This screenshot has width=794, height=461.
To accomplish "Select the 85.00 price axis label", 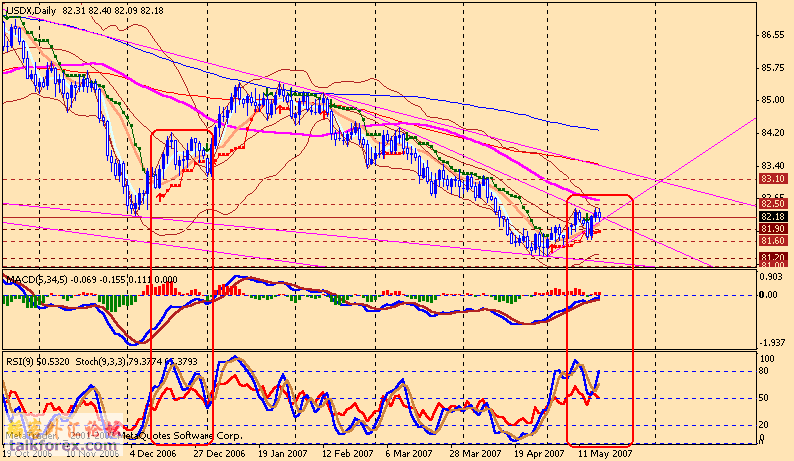I will [772, 100].
